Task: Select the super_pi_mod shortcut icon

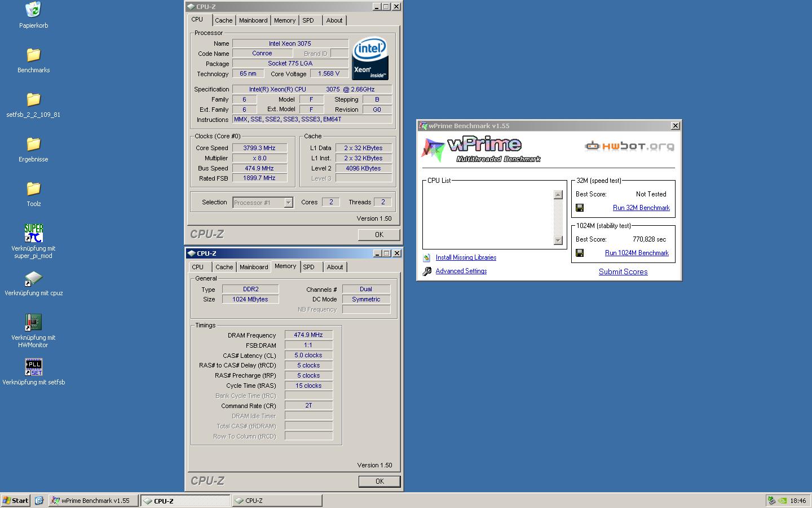Action: tap(33, 233)
